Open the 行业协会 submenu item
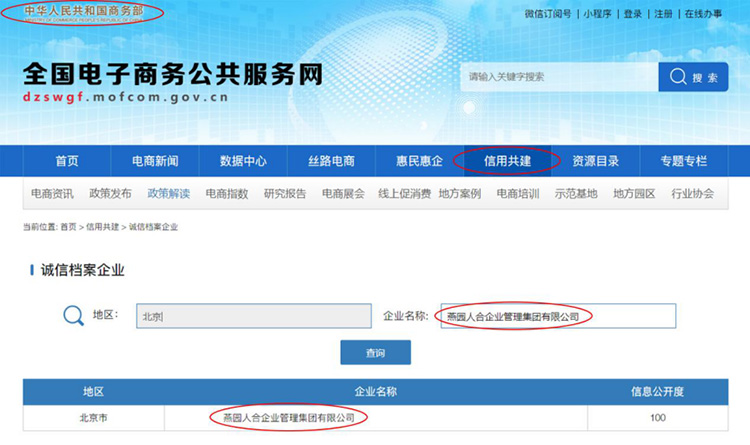This screenshot has width=750, height=445. [x=693, y=194]
